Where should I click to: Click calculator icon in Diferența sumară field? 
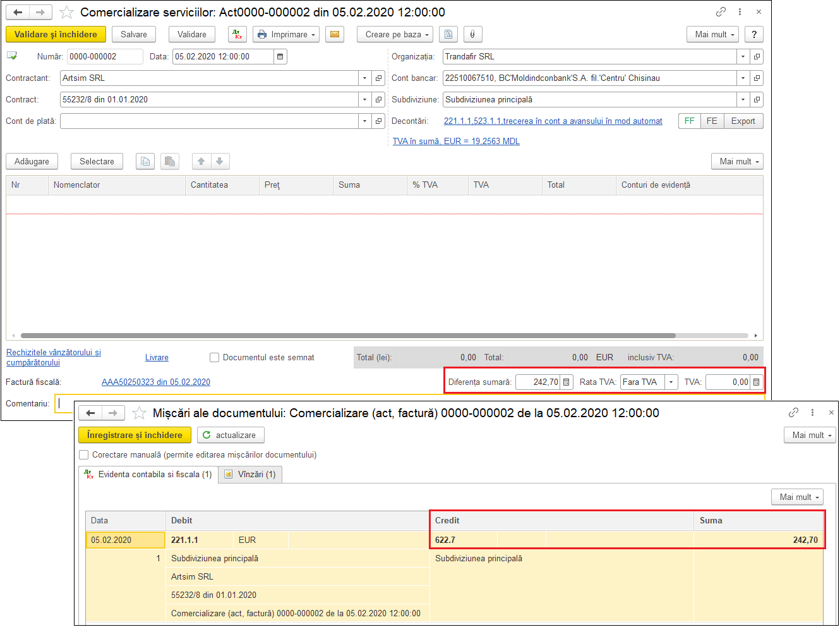pos(567,382)
